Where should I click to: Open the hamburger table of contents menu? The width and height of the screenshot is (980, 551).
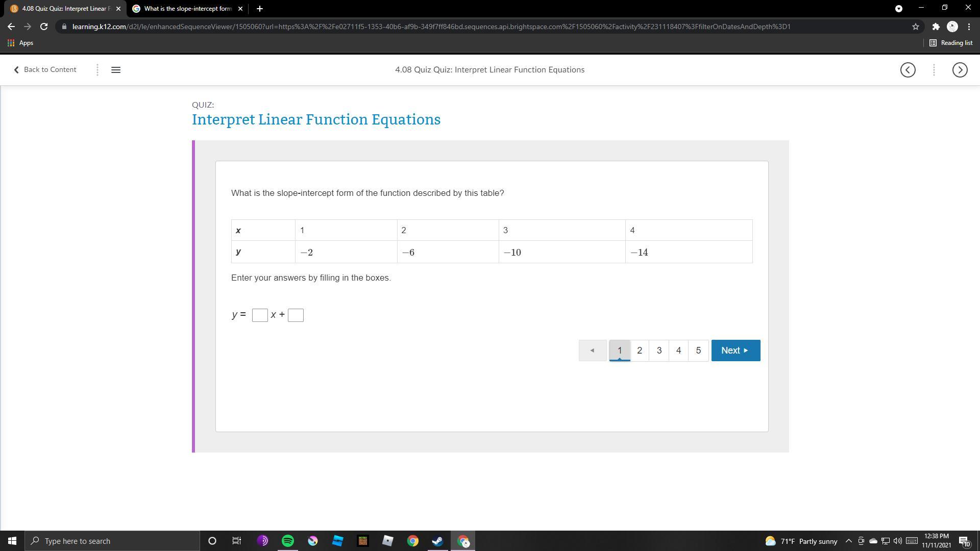coord(115,70)
